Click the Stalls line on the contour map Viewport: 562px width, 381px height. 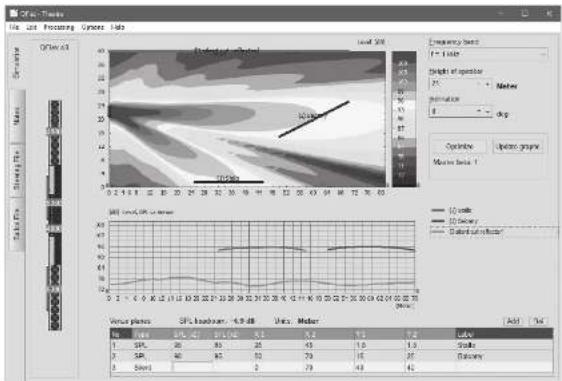(x=228, y=182)
